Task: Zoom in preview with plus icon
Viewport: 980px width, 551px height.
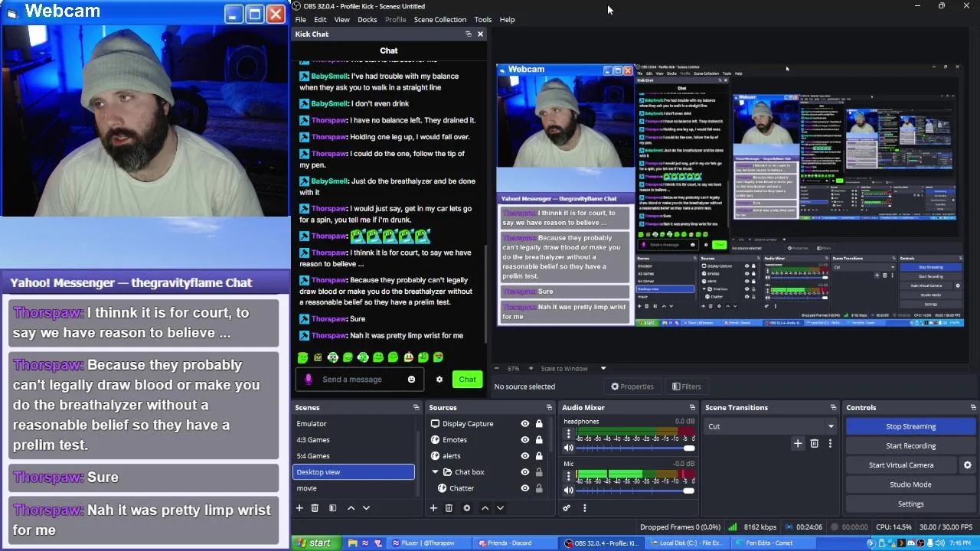Action: pyautogui.click(x=531, y=368)
